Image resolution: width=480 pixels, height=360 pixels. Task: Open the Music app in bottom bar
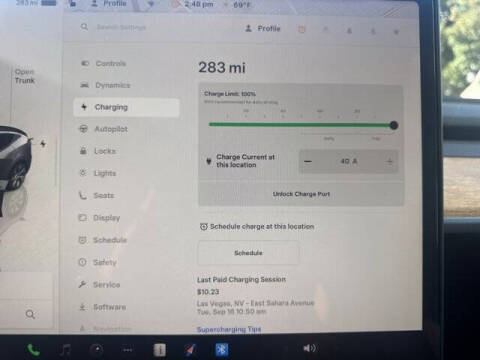coord(65,350)
